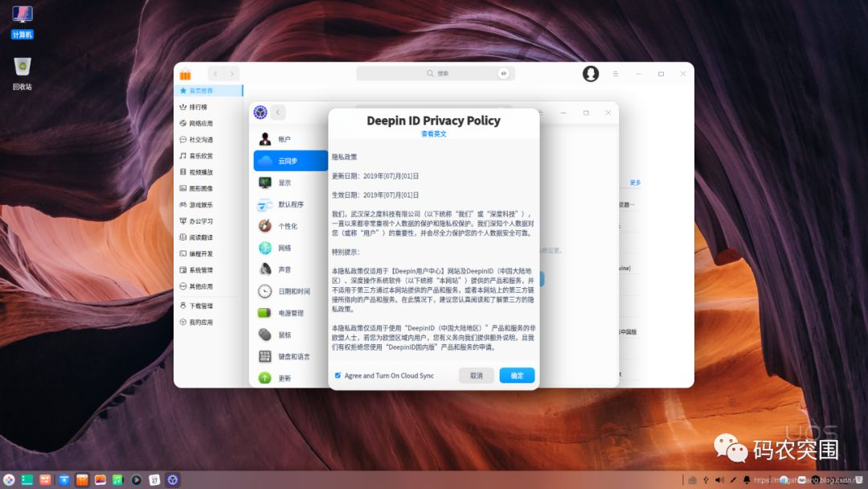Cancel the privacy dialog with the 取消 button
The width and height of the screenshot is (868, 489).
pyautogui.click(x=476, y=376)
